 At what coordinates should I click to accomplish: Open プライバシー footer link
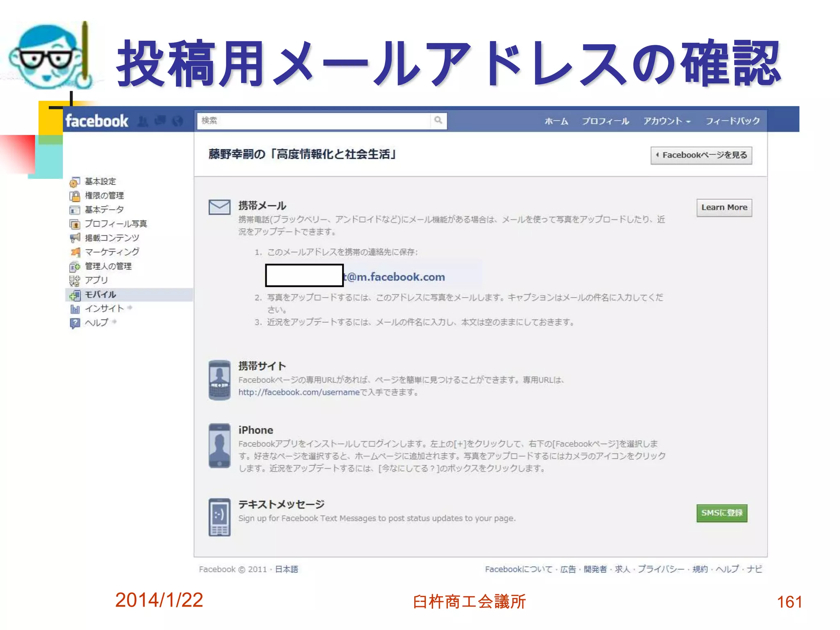(661, 569)
